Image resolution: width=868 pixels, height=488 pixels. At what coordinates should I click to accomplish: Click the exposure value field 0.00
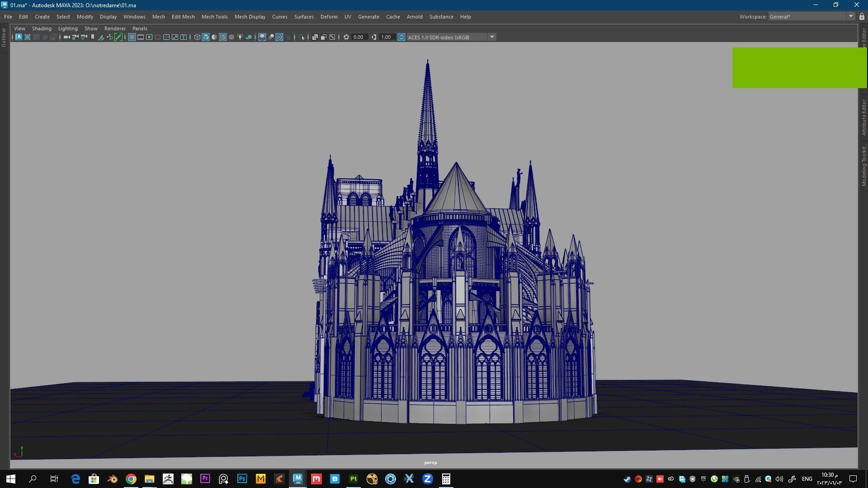pyautogui.click(x=359, y=37)
